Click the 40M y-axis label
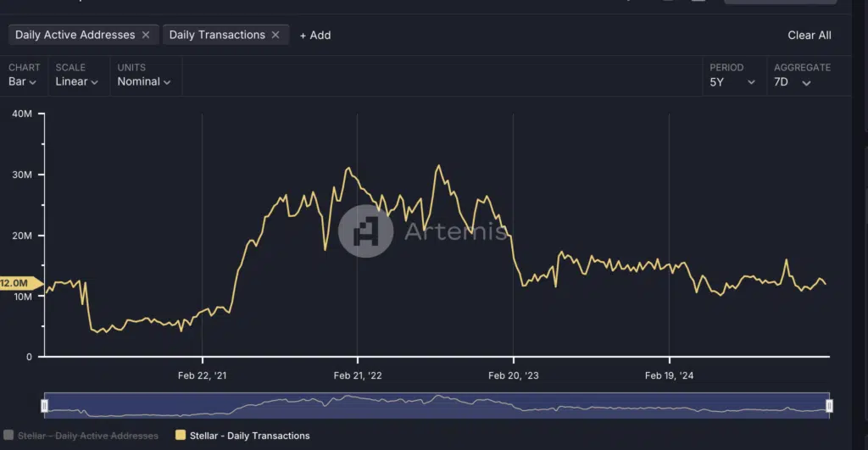Image resolution: width=868 pixels, height=450 pixels. point(22,114)
